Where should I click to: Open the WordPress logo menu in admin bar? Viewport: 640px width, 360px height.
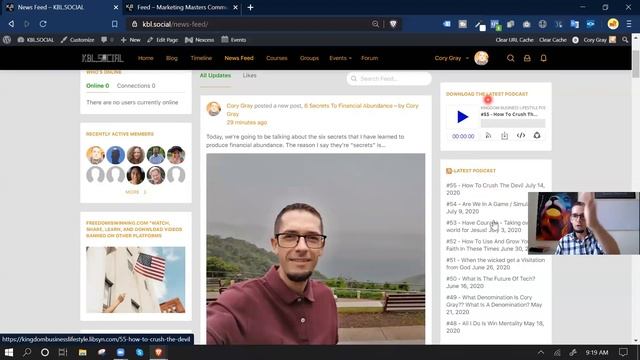(7, 40)
